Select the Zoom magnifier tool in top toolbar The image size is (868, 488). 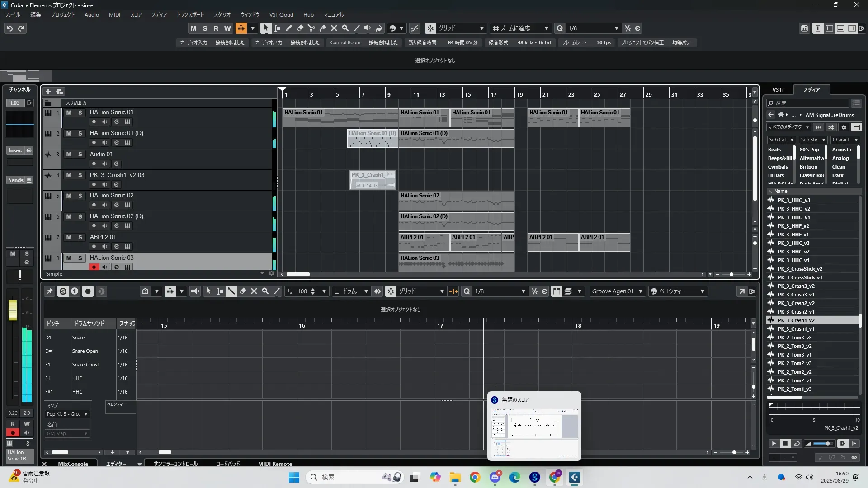click(345, 28)
